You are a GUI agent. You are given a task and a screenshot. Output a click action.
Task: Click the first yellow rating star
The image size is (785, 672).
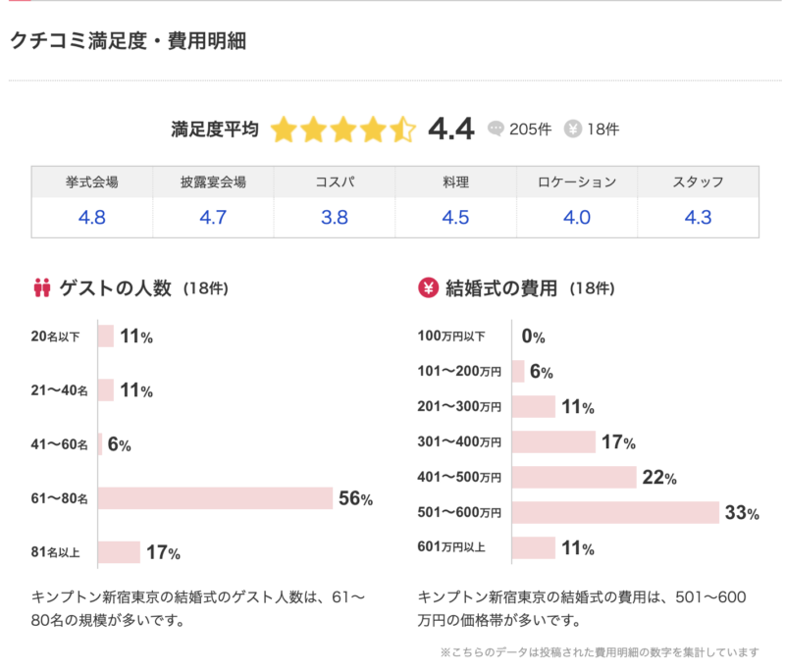point(284,129)
